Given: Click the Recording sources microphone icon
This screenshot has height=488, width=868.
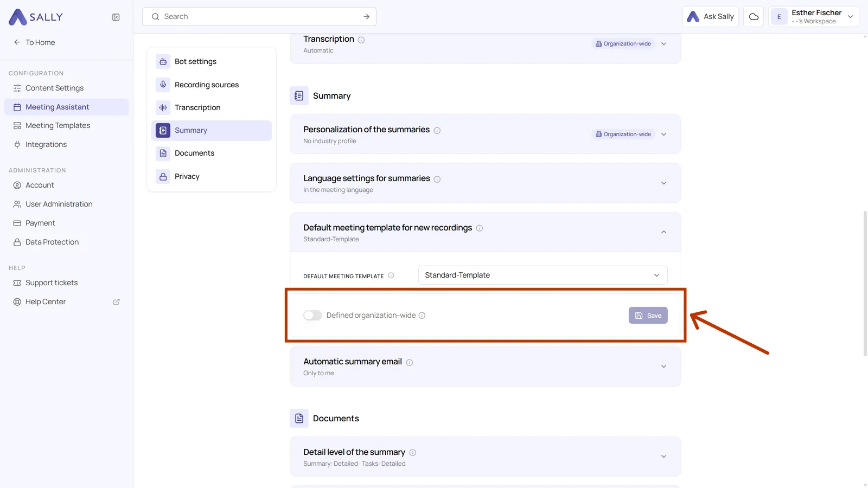Looking at the screenshot, I should [x=163, y=85].
